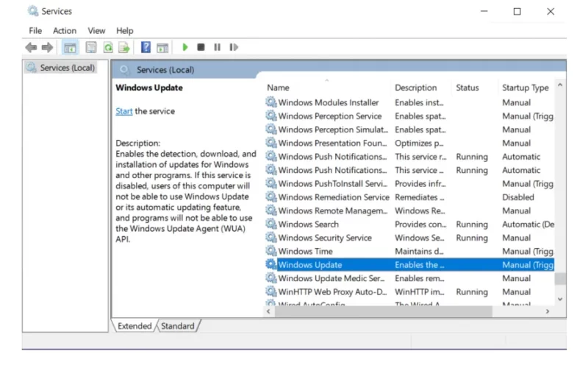The height and width of the screenshot is (368, 588).
Task: Click the Start the service link
Action: (123, 111)
